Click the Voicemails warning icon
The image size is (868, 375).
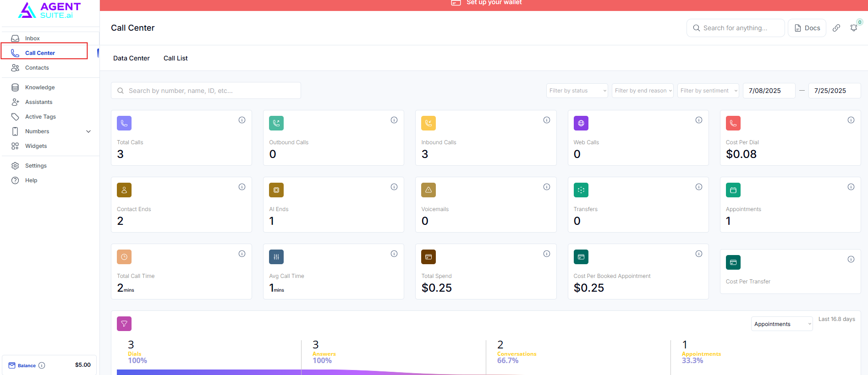pyautogui.click(x=429, y=190)
